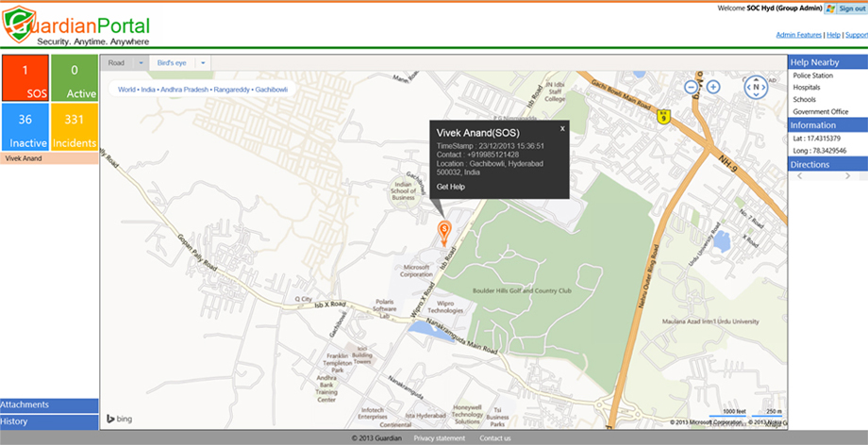Open the Information panel header

click(827, 125)
